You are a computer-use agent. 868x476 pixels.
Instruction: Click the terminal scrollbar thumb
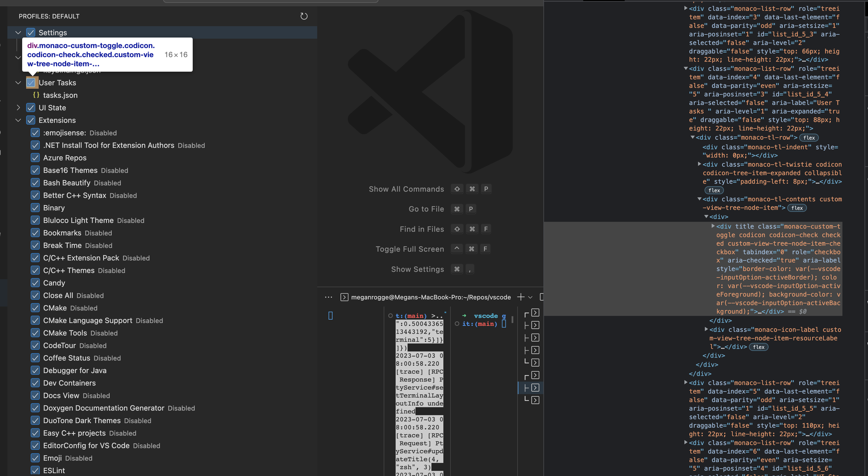click(x=512, y=320)
